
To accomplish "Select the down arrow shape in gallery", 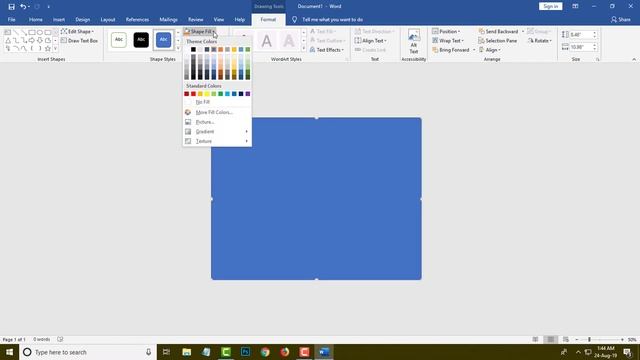I will pyautogui.click(x=40, y=40).
